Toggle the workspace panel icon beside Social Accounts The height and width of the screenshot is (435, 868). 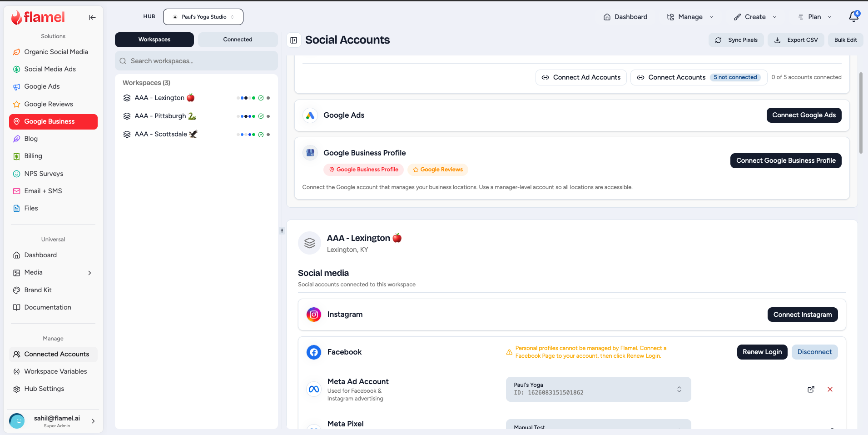[294, 40]
